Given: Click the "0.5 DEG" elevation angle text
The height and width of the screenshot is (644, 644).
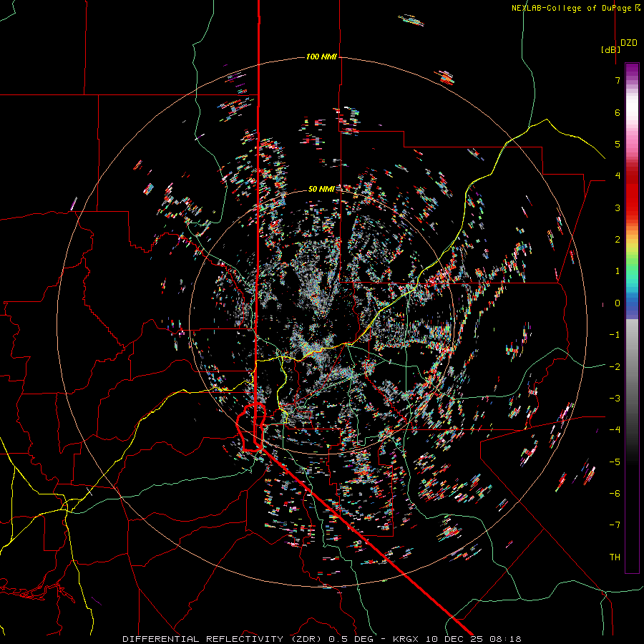Looking at the screenshot, I should coord(351,639).
